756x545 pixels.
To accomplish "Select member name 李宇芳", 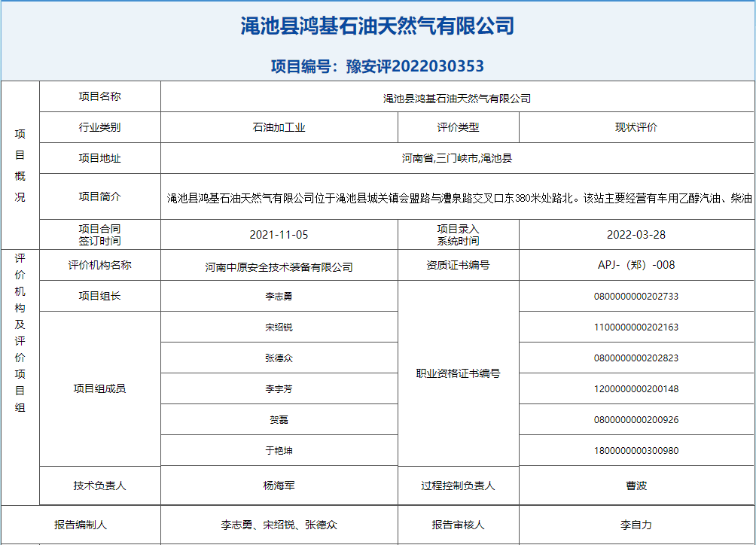I will coord(279,389).
